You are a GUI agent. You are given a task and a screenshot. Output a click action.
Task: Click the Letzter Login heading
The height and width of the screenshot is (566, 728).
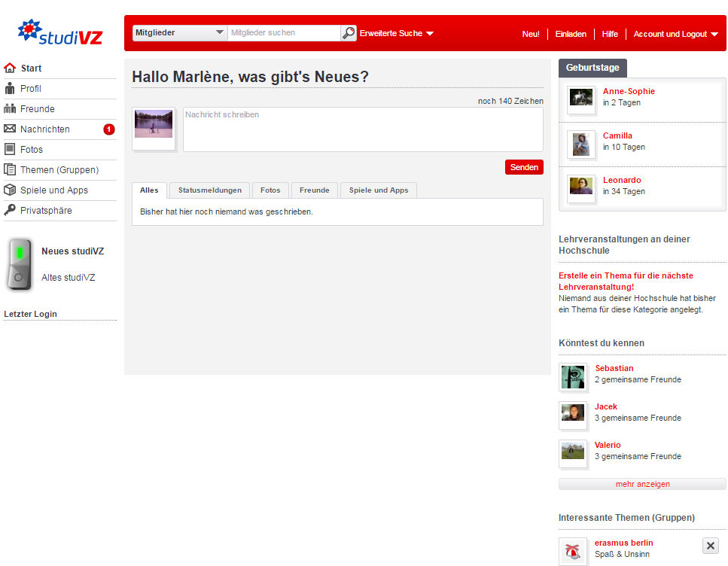30,314
